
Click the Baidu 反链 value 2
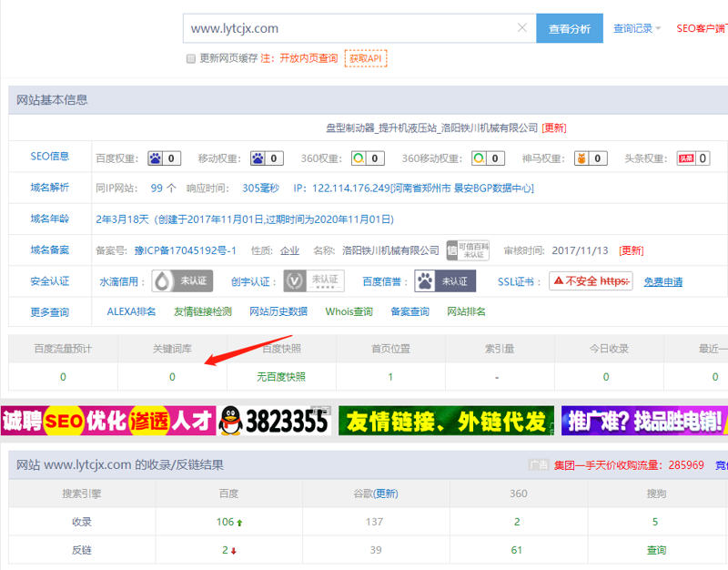point(225,550)
